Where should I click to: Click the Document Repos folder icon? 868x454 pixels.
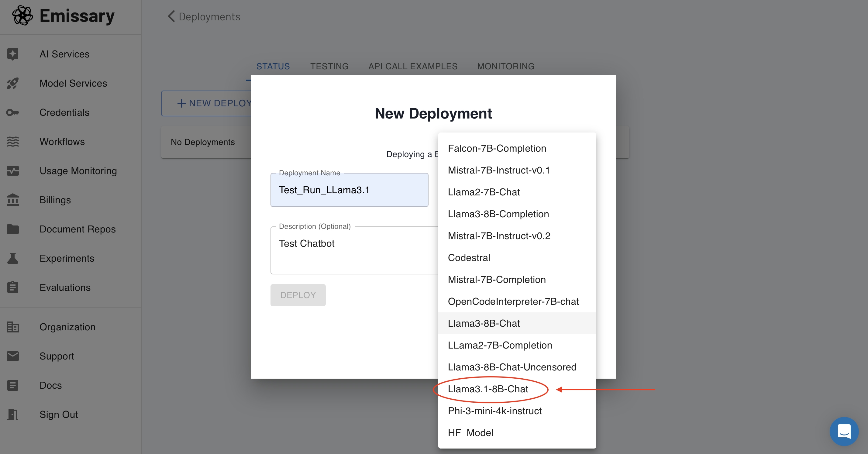pos(13,229)
